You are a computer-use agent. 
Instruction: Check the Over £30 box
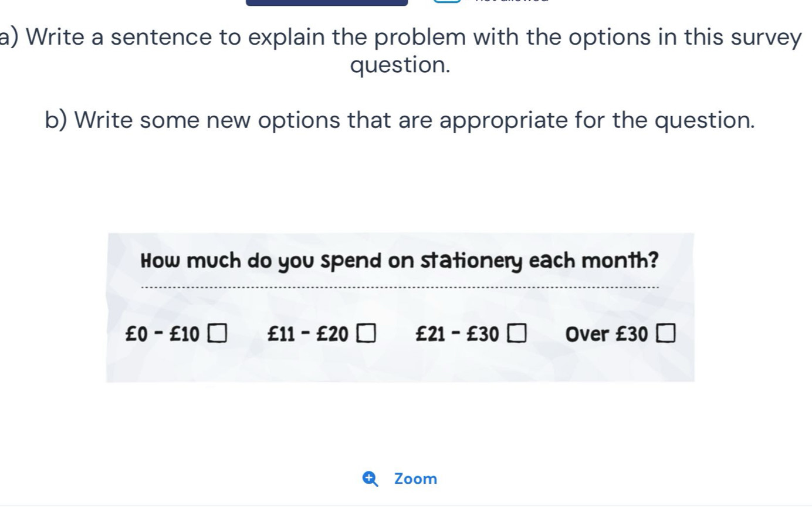point(667,333)
